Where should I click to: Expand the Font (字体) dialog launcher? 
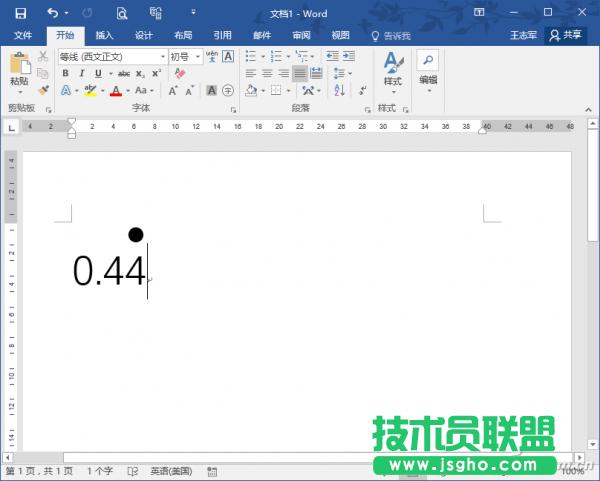point(233,108)
